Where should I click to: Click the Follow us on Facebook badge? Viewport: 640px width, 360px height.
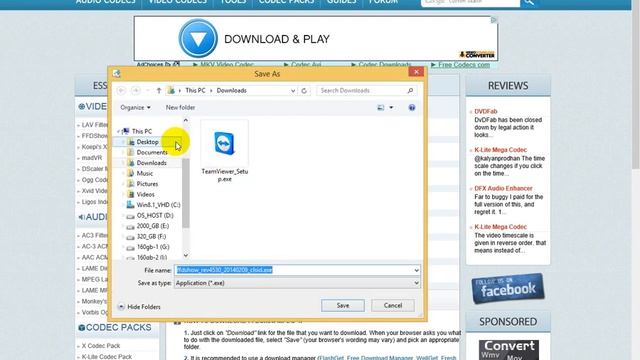[508, 289]
